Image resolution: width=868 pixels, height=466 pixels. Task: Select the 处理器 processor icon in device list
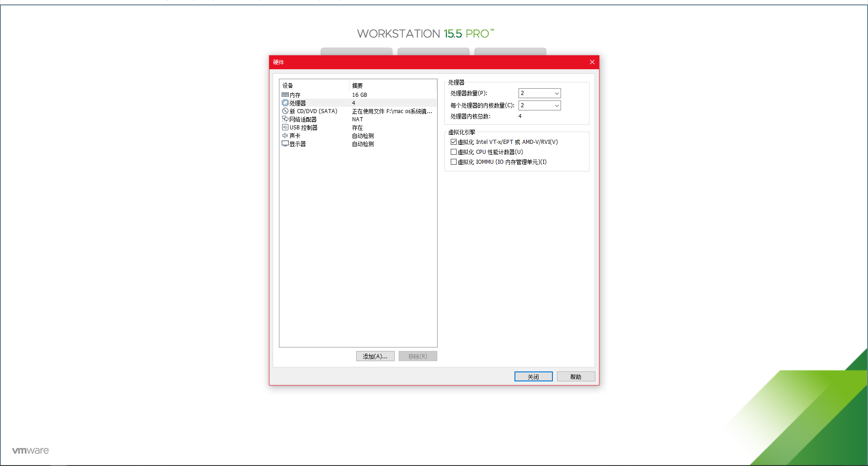285,103
